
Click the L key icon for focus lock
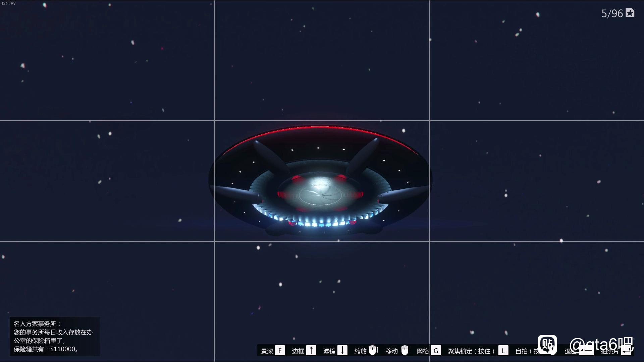pos(503,351)
